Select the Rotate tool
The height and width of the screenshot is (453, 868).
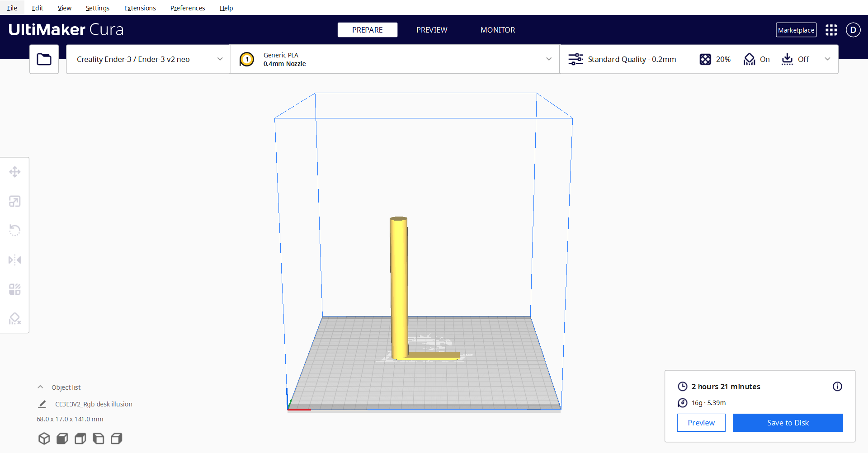click(x=15, y=231)
